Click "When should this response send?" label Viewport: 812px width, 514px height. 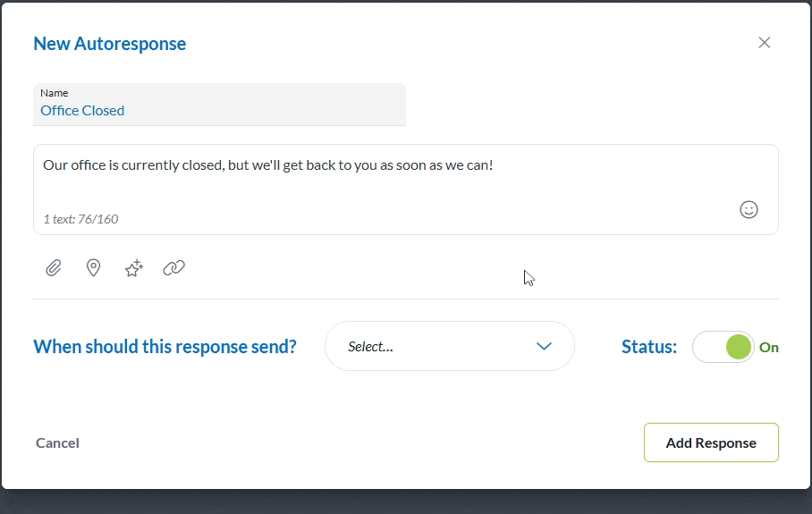pos(165,347)
